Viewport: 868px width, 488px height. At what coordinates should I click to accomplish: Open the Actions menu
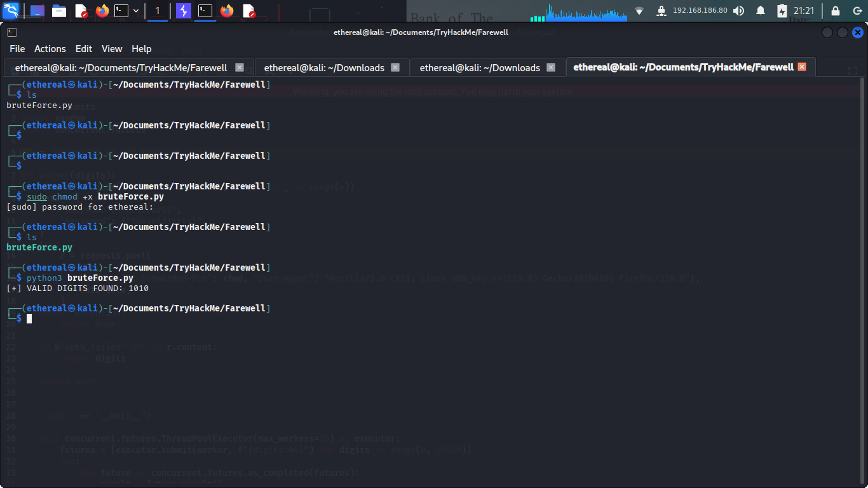point(50,49)
